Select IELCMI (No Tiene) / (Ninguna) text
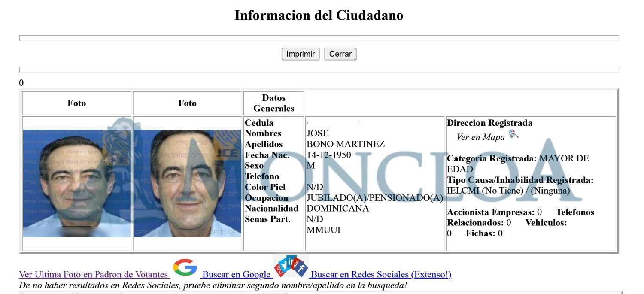Viewport: 644px width, 294px height. (x=508, y=191)
